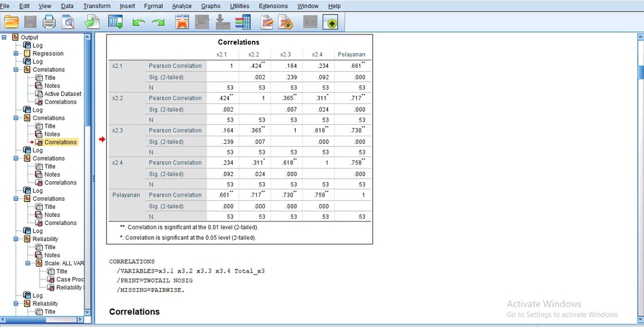Viewport: 644px width, 327px height.
Task: Click the Open file folder icon
Action: point(11,21)
